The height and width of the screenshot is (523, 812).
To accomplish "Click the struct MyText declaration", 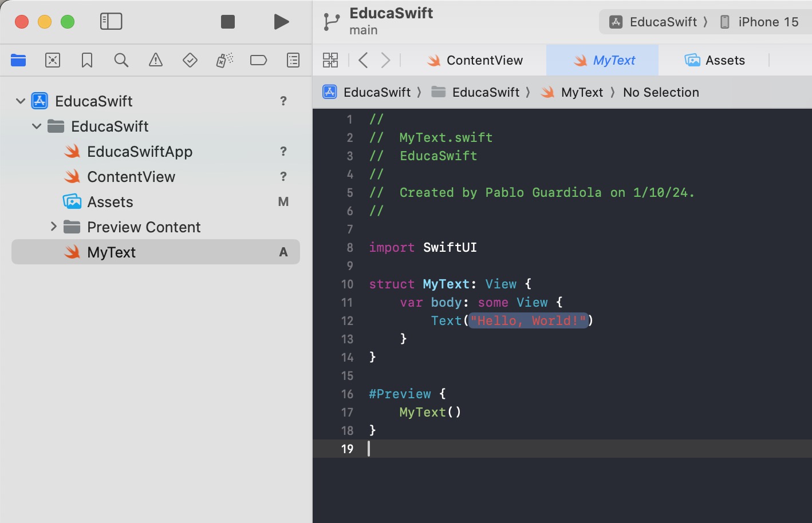I will pyautogui.click(x=450, y=284).
